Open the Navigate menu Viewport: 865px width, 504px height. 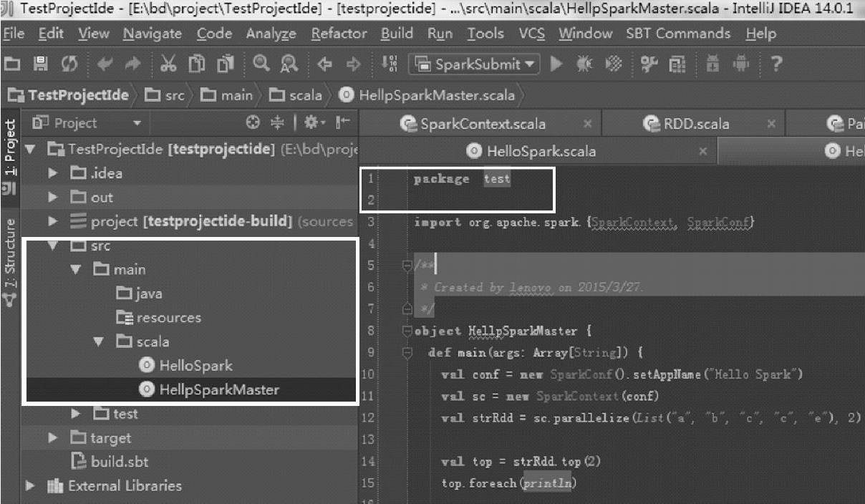(x=153, y=34)
